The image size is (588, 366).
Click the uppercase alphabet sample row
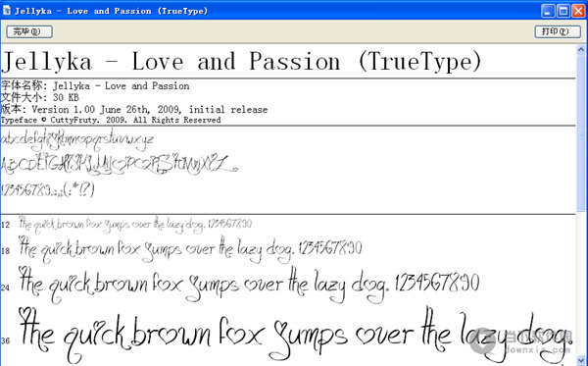tap(120, 165)
